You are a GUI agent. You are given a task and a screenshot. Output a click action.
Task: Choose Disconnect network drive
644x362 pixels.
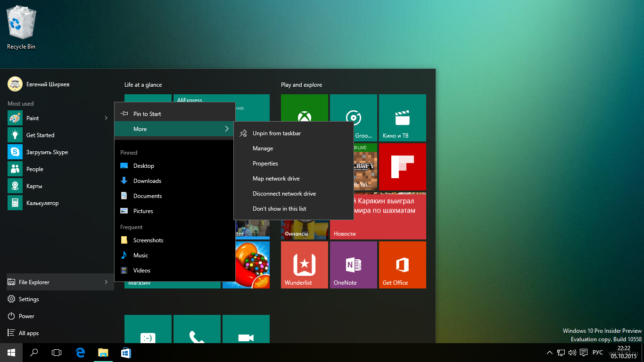(294, 194)
